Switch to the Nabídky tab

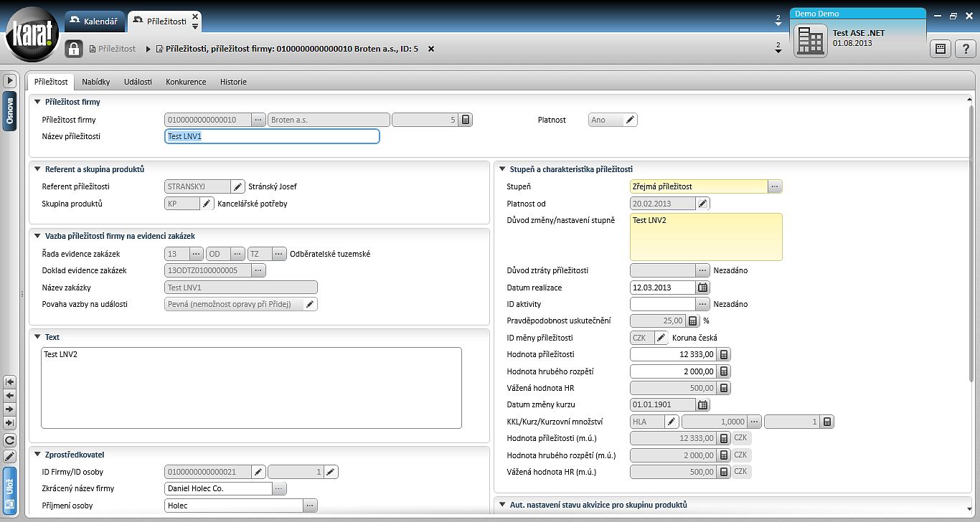click(96, 82)
